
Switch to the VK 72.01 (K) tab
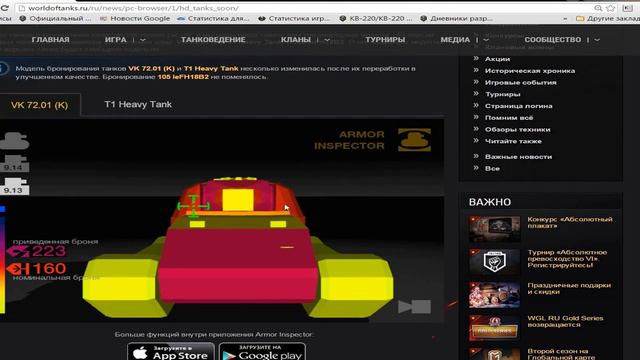(x=40, y=105)
